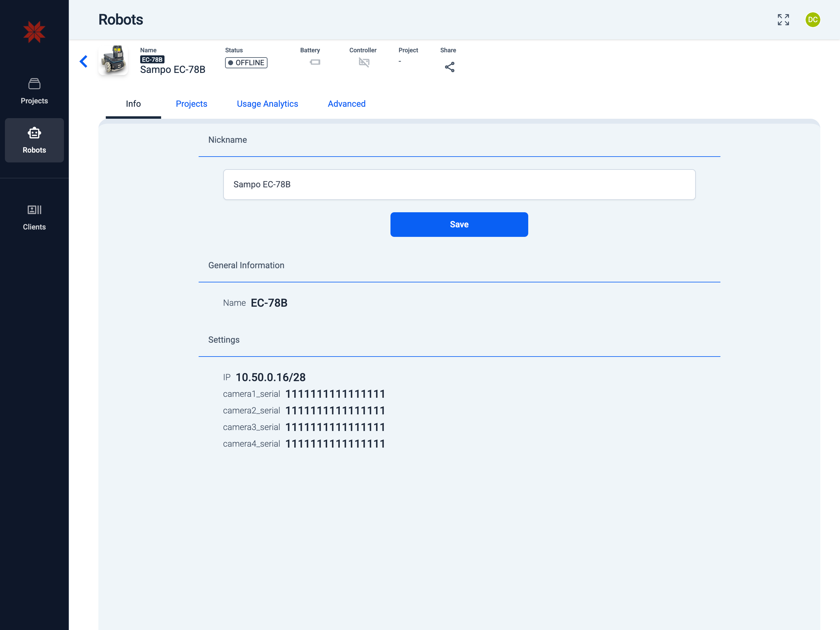This screenshot has height=630, width=840.
Task: Switch to the Info tab
Action: point(133,104)
